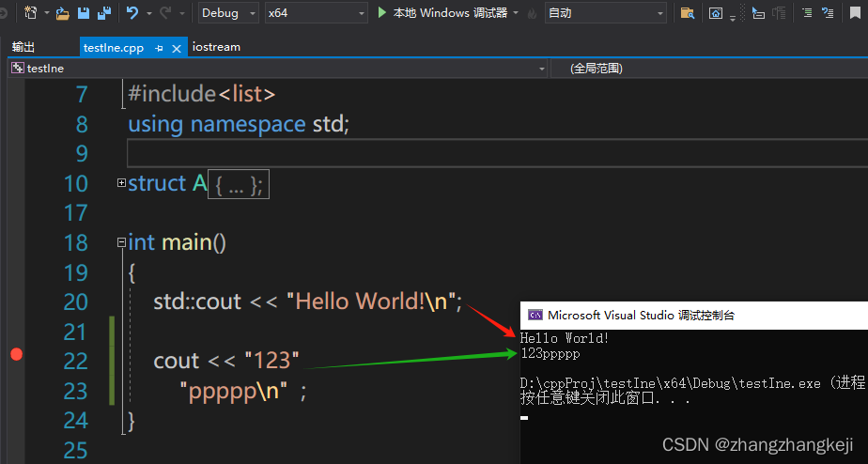This screenshot has width=868, height=464.
Task: Click the testIne project icon in navigation bar
Action: coord(18,69)
